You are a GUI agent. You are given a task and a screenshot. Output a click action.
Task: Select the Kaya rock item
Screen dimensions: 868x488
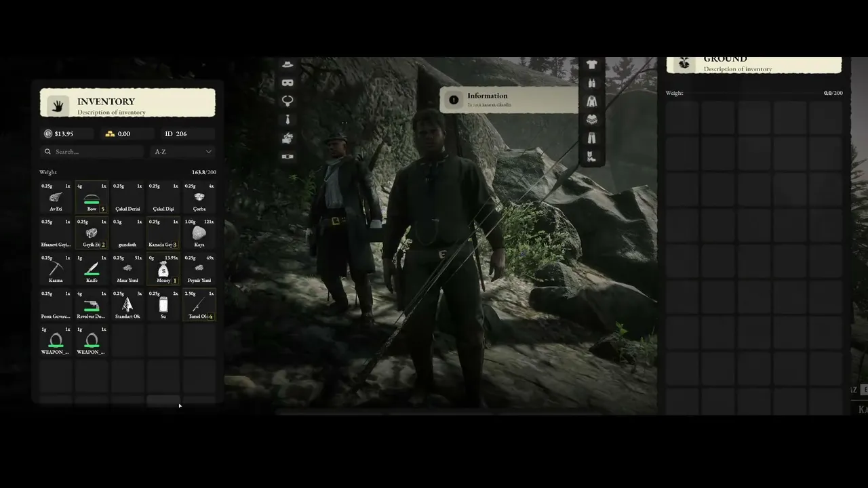coord(199,233)
